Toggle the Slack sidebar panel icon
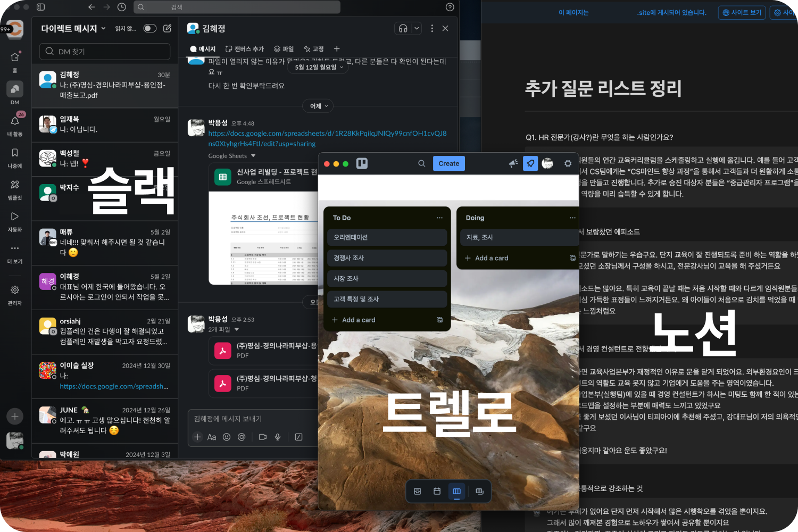The image size is (798, 532). point(40,7)
